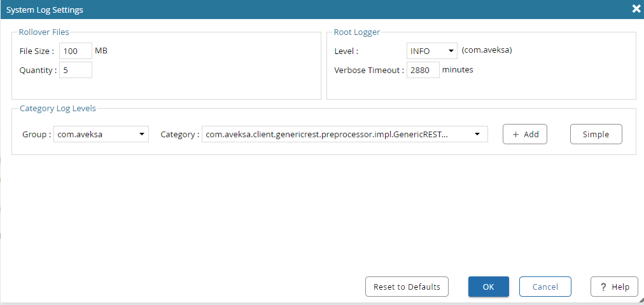This screenshot has height=305, width=644.
Task: Close the System Log Settings dialog
Action: (x=635, y=9)
